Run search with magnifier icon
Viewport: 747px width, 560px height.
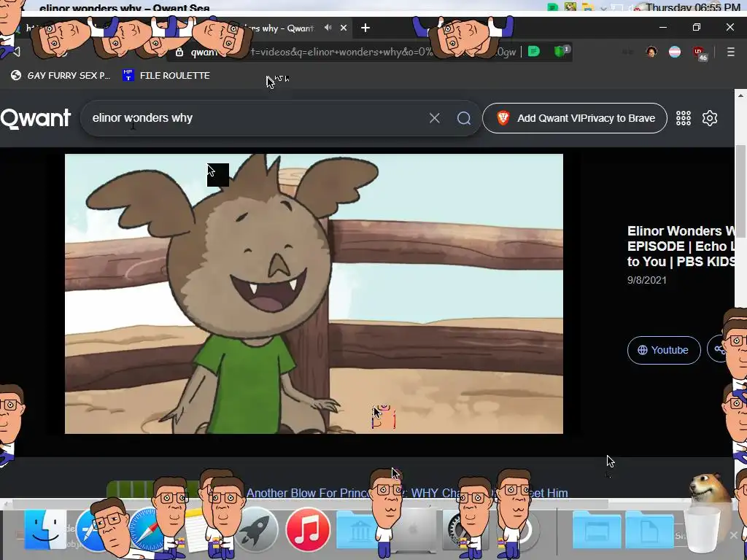(x=464, y=118)
